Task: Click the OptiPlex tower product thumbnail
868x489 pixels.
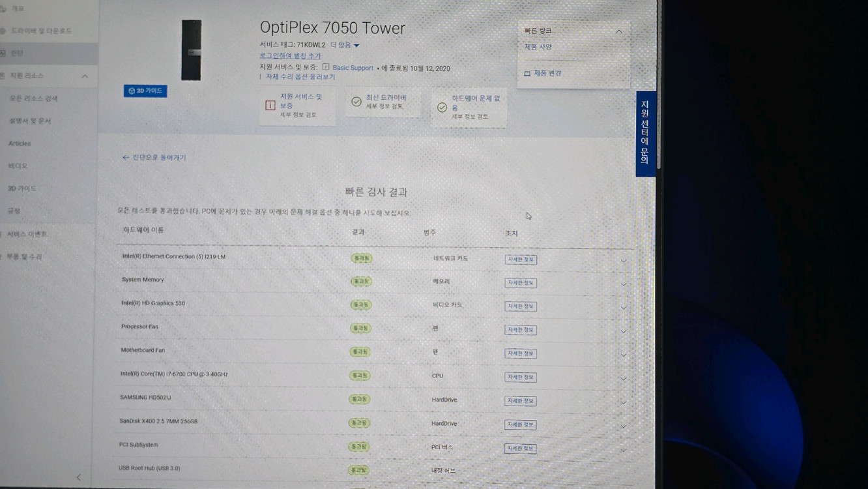Action: coord(190,49)
